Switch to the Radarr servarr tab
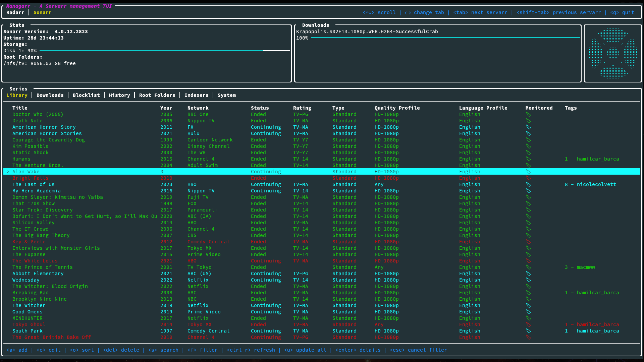This screenshot has width=644, height=362. 15,12
